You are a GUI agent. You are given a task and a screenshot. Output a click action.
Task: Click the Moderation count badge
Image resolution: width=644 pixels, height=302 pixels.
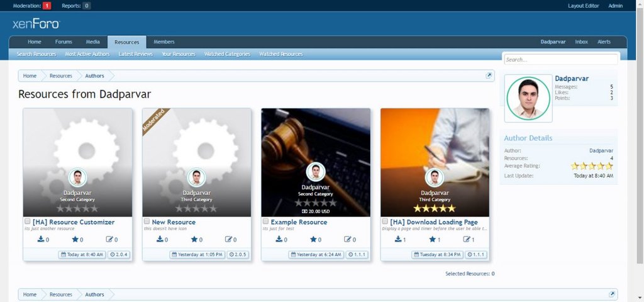pos(47,6)
